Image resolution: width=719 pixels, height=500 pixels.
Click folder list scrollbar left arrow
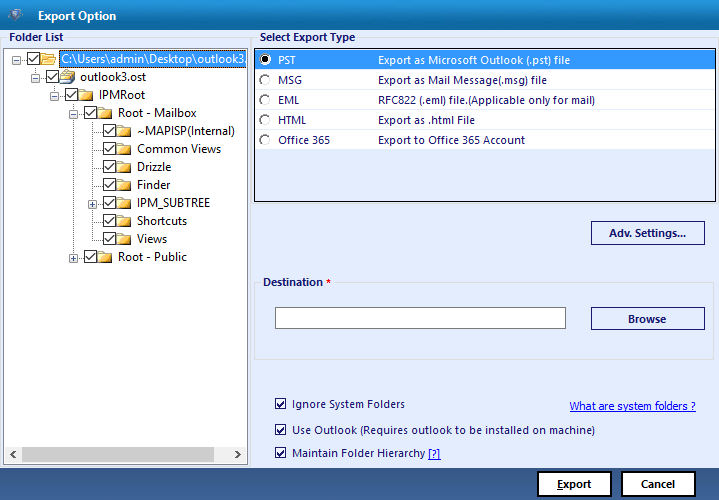point(13,454)
